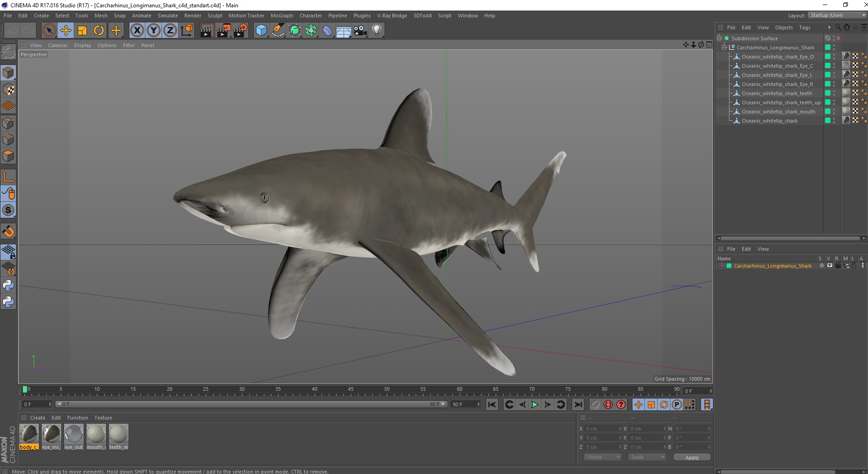Viewport: 868px width, 474px height.
Task: Click Object Manager horizontal scrollbar
Action: pos(791,238)
